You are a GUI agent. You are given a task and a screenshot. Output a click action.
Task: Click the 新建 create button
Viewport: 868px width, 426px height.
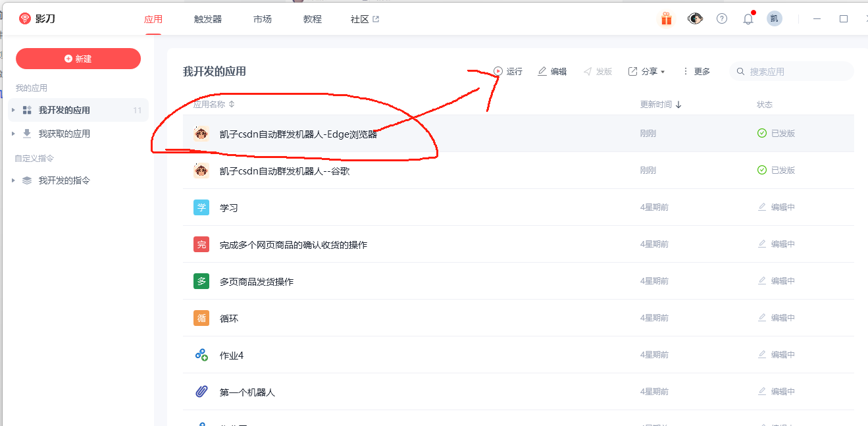point(78,59)
